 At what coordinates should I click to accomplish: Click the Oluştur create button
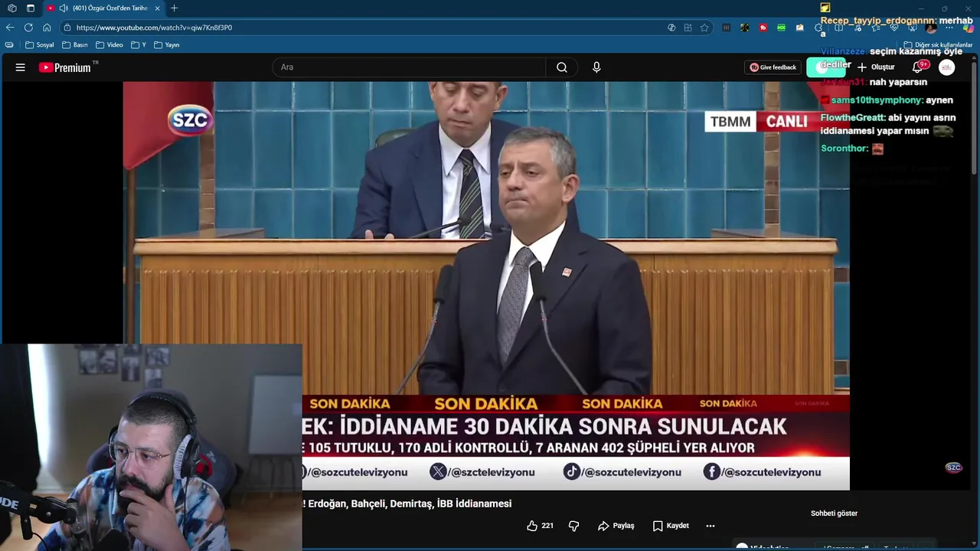(876, 67)
